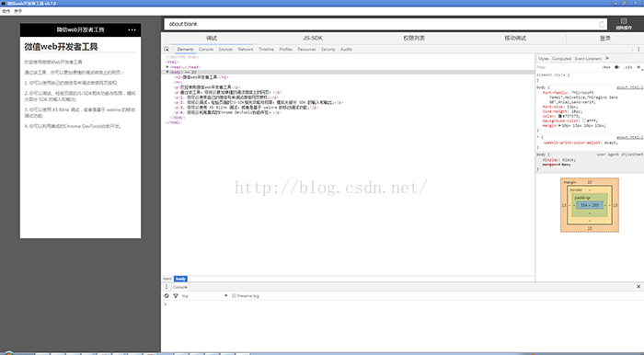Click the body breadcrumb item

[180, 279]
